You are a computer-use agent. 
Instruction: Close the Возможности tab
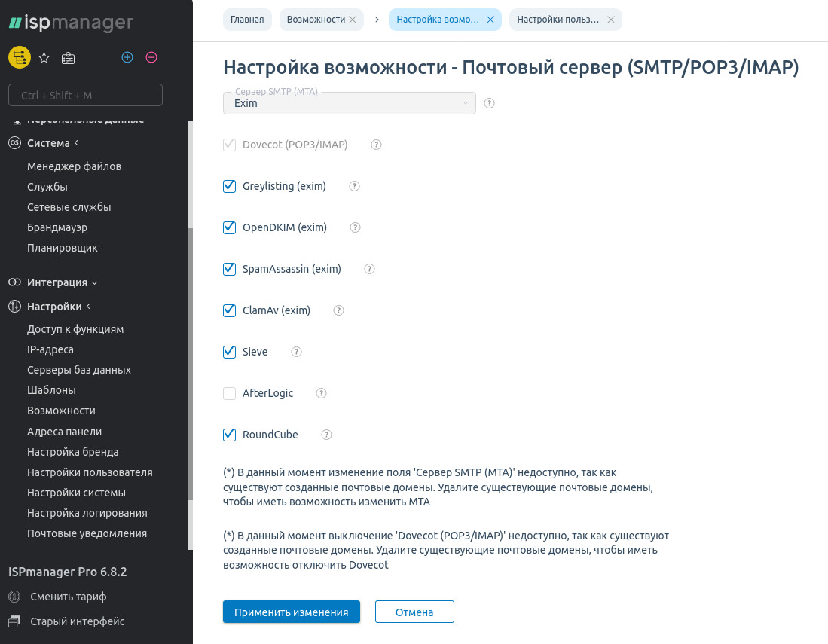[353, 20]
